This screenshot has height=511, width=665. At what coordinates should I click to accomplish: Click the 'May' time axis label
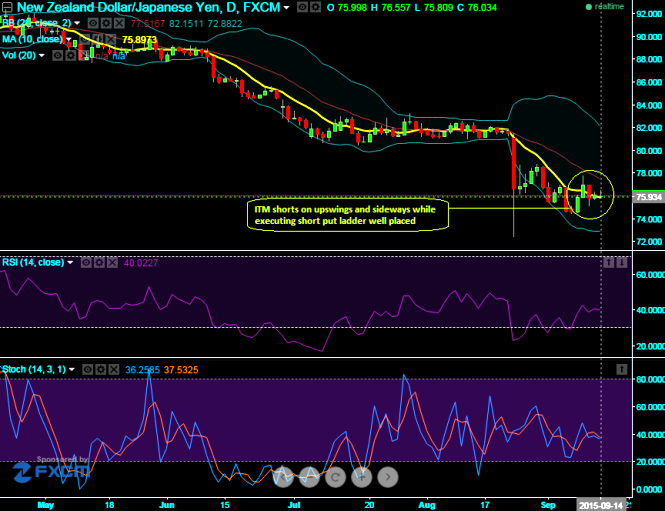[x=46, y=505]
